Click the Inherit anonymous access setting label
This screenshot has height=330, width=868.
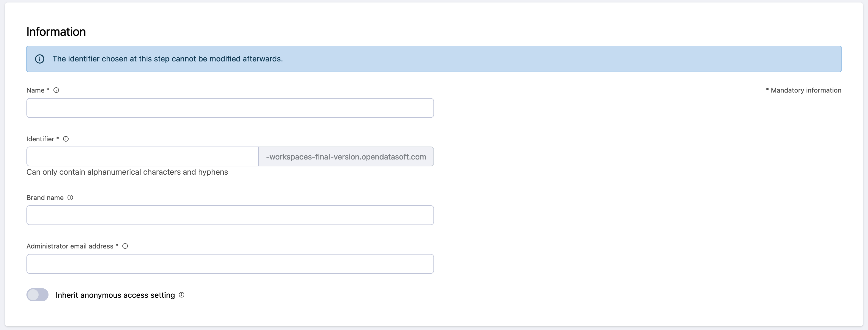[115, 295]
